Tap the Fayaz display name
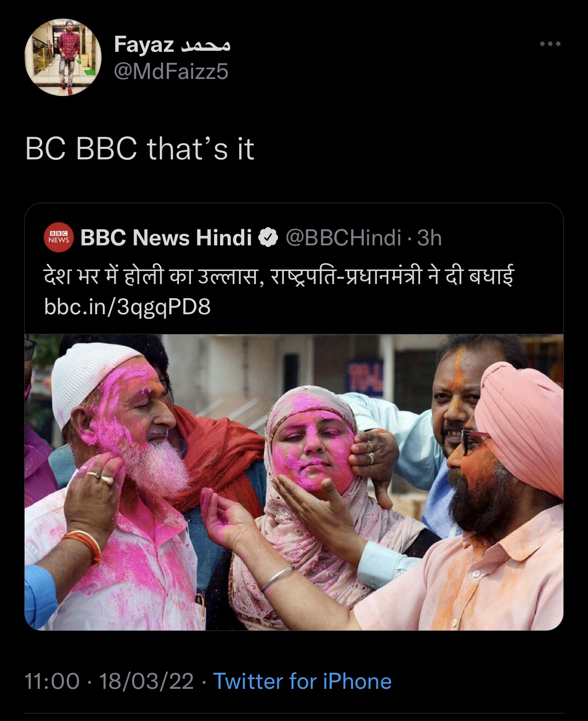This screenshot has width=588, height=721. pos(144,45)
